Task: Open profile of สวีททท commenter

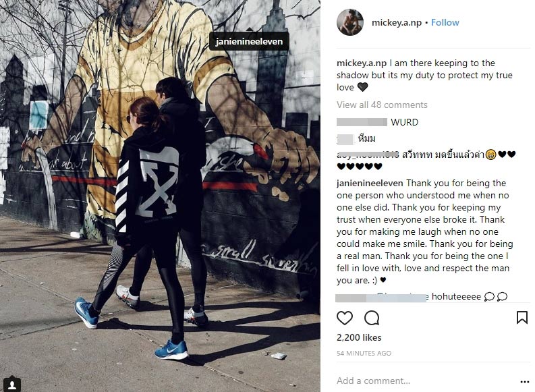Action: 368,155
